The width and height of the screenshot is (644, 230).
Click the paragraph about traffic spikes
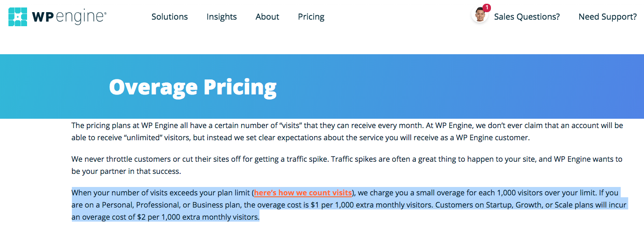click(347, 165)
